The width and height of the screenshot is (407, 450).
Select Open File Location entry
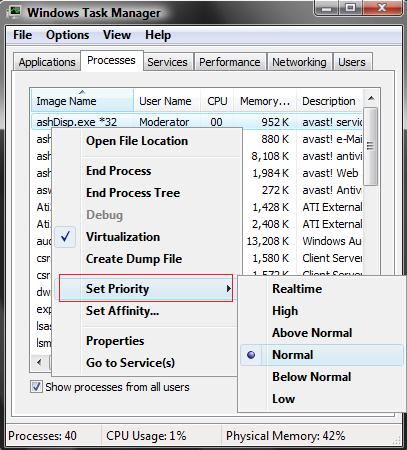point(137,141)
